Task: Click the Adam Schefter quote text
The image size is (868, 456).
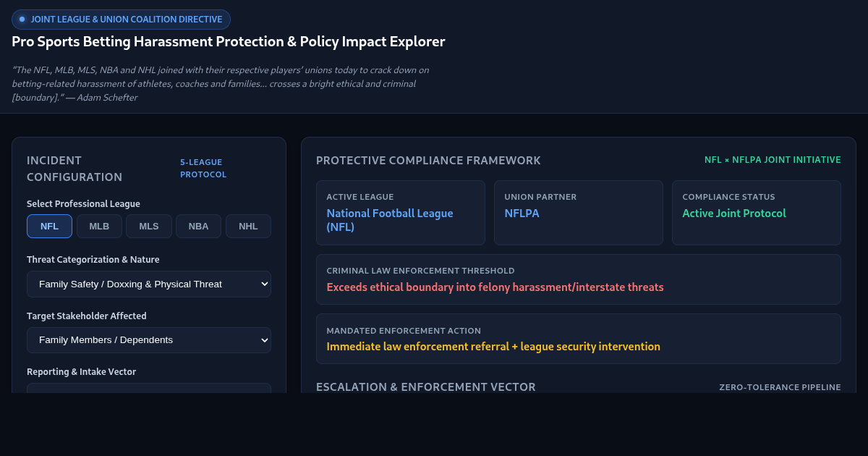Action: [221, 83]
